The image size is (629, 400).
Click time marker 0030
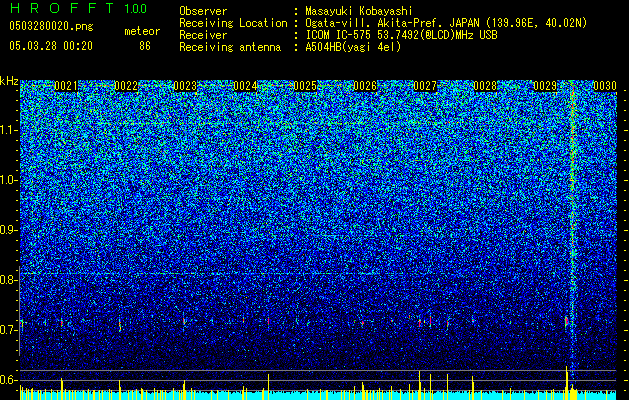pos(605,86)
